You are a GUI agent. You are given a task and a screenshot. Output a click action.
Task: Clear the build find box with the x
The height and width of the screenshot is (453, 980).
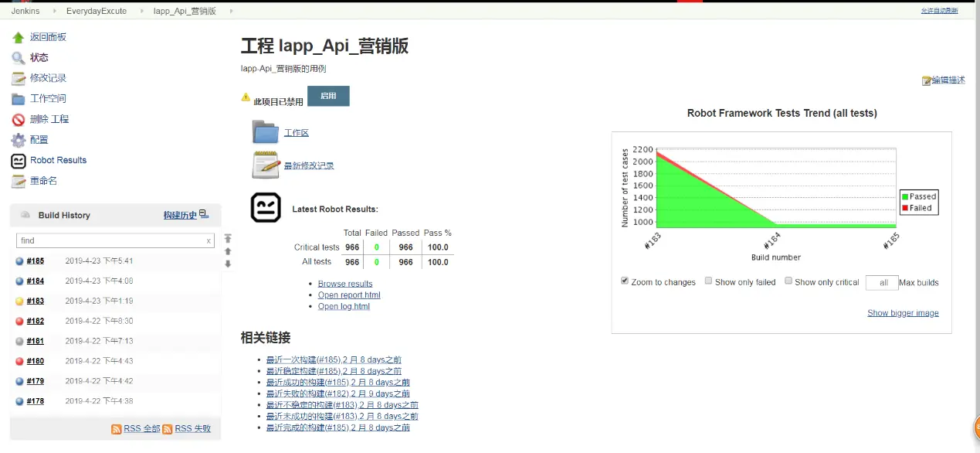(209, 241)
